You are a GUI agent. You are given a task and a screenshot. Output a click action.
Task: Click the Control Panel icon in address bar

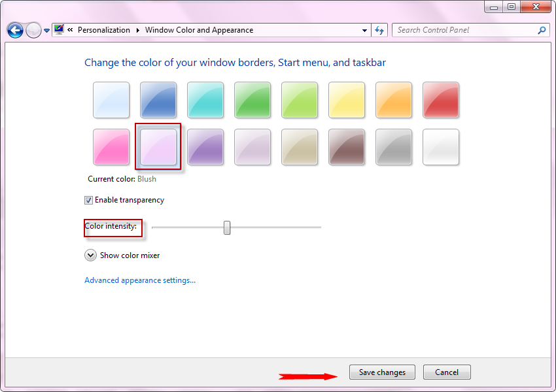pyautogui.click(x=59, y=30)
